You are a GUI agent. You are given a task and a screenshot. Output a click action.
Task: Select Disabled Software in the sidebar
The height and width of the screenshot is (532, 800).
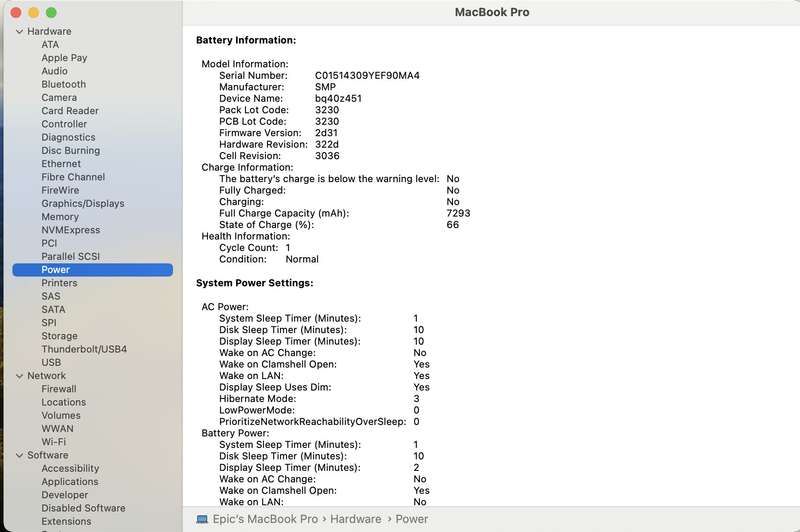[x=84, y=509]
